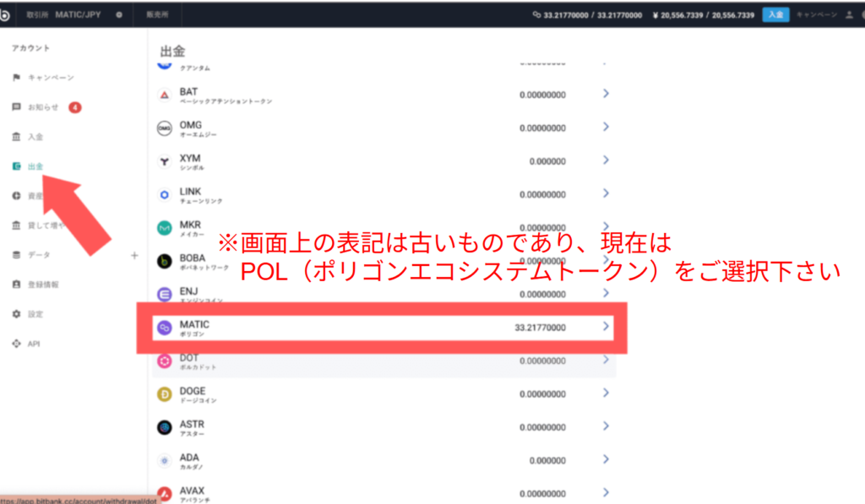Click the blue 入金 button in top bar
Viewport: 865px width, 504px height.
[775, 15]
